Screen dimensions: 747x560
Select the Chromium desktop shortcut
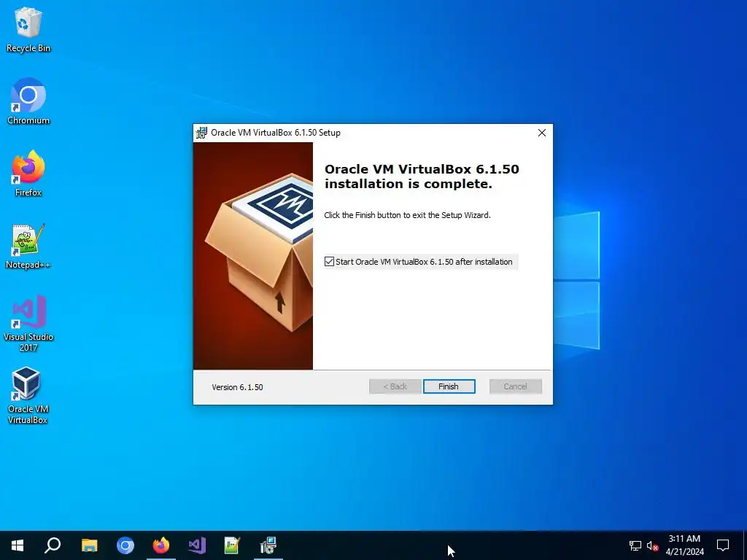(x=28, y=101)
